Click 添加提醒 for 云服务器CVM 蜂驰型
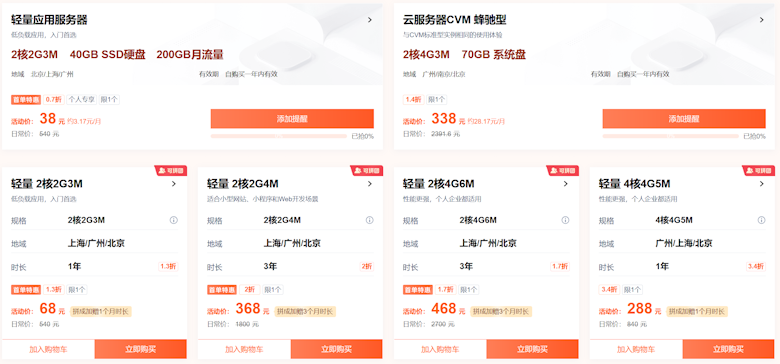Image resolution: width=780 pixels, height=364 pixels. (684, 119)
